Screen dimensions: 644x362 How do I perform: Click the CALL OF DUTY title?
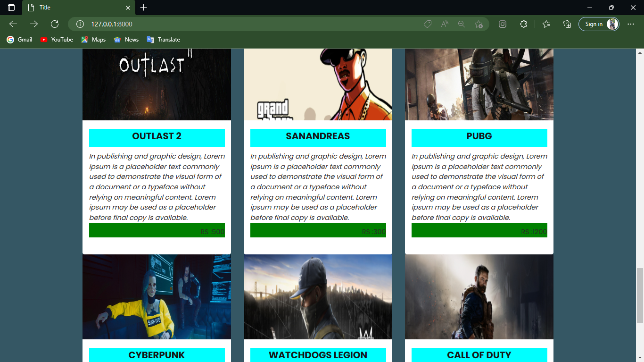[x=479, y=355]
